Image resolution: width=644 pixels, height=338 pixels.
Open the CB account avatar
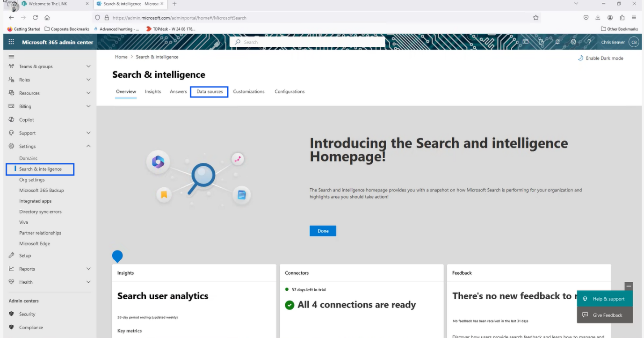point(634,42)
